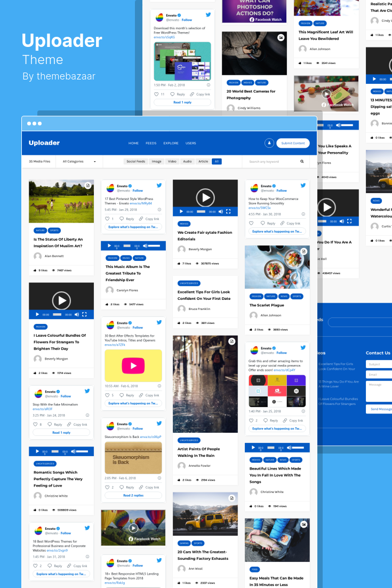Reply to the '30 Best After Effects' tweet
This screenshot has height=588, width=392.
[127, 395]
